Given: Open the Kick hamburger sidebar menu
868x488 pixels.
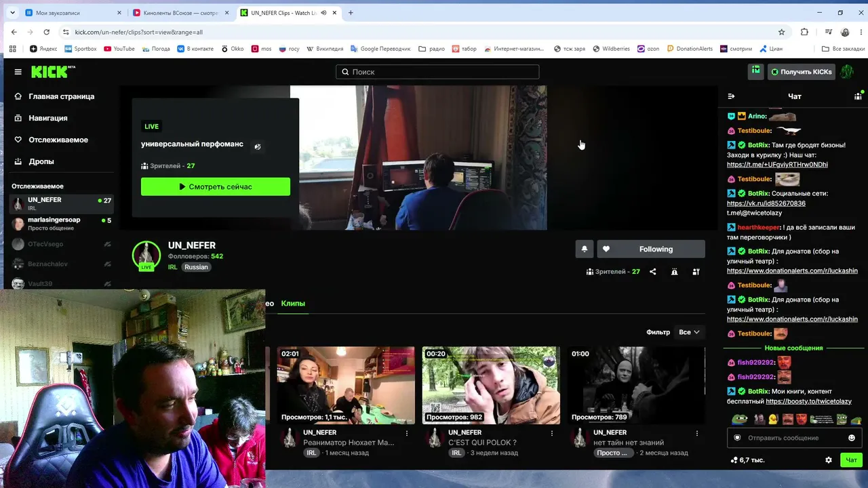Looking at the screenshot, I should (18, 72).
